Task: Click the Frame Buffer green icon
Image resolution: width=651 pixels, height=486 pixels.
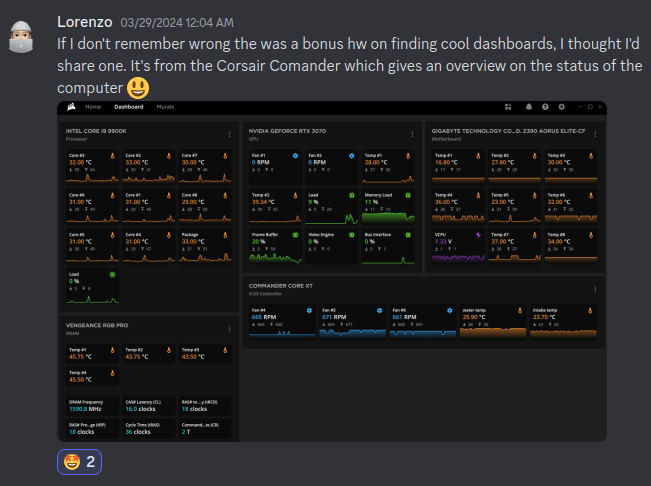Action: click(x=295, y=235)
